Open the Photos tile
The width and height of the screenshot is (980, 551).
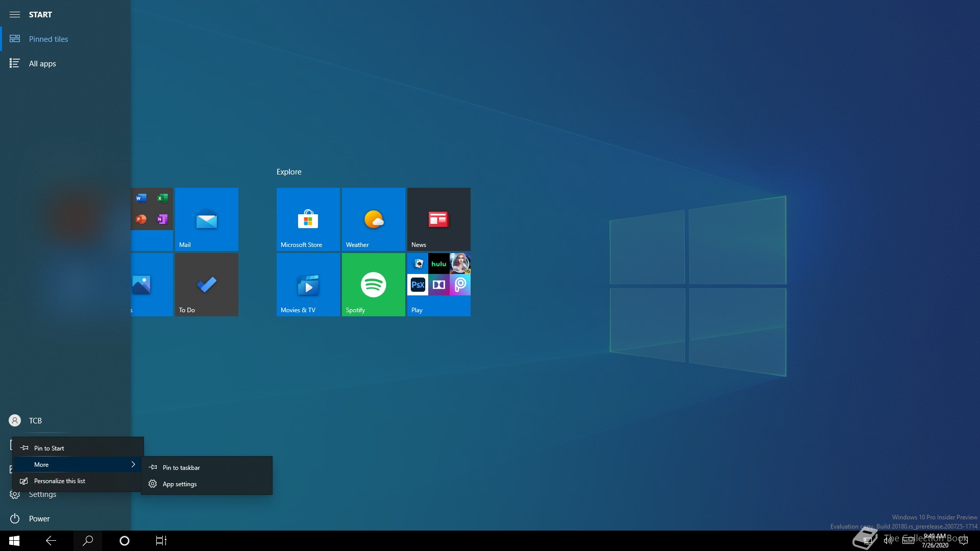point(152,285)
